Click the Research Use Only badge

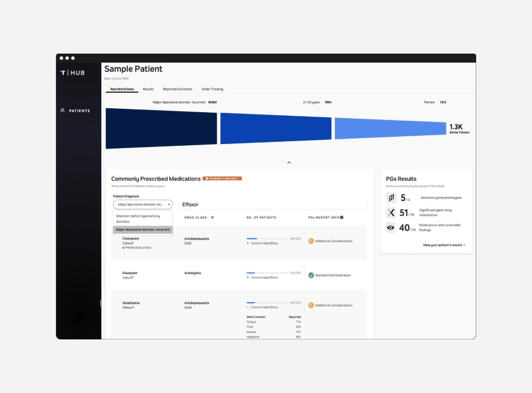pyautogui.click(x=222, y=179)
